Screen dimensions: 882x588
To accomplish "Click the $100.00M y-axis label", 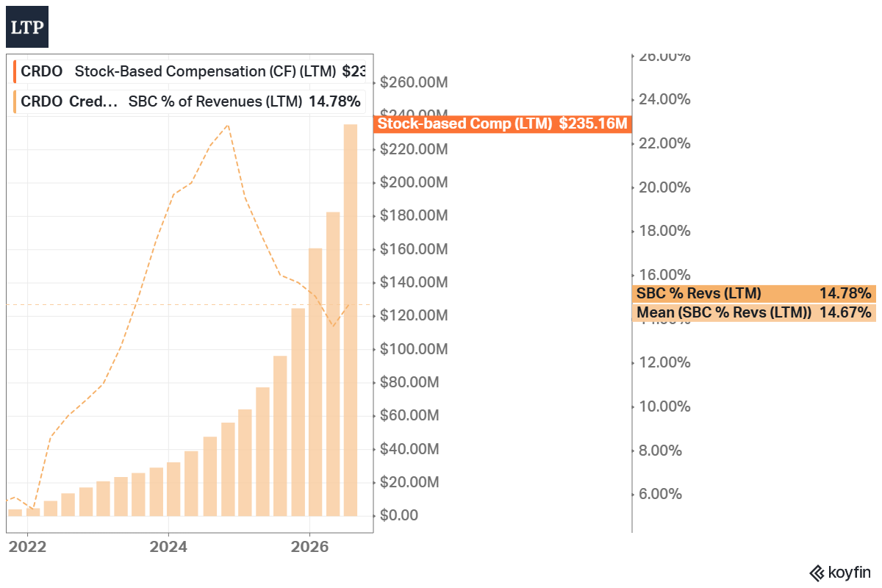I will tap(414, 348).
